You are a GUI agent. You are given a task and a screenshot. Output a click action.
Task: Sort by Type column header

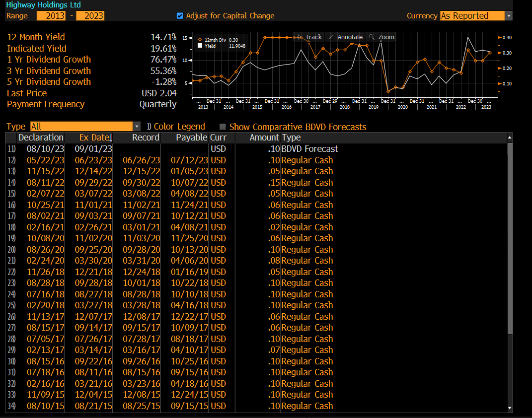(291, 138)
